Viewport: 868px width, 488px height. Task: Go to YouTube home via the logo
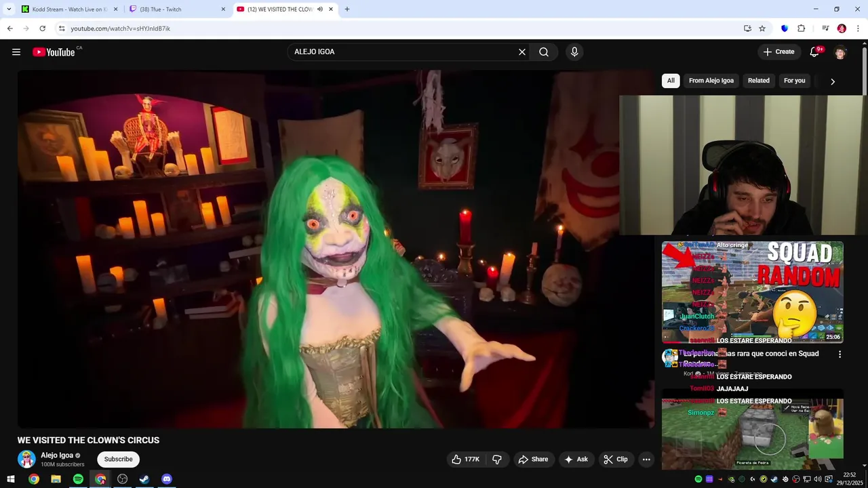[54, 52]
